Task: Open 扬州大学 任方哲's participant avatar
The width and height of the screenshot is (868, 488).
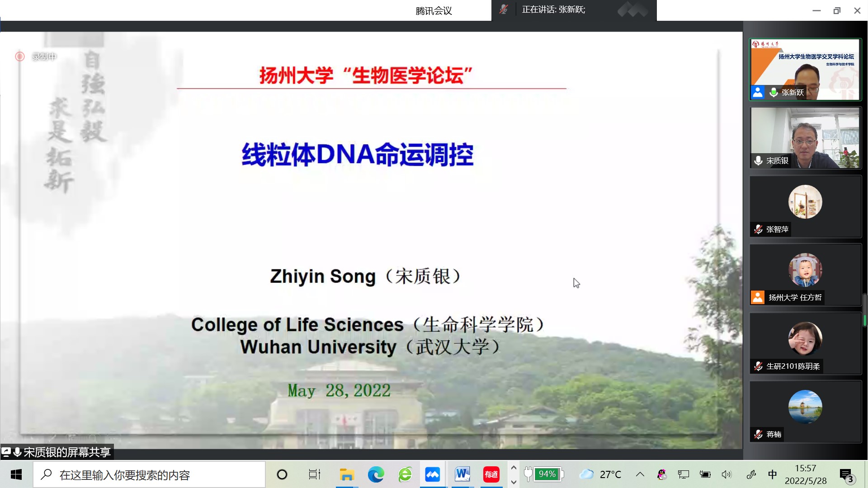Action: pos(805,270)
